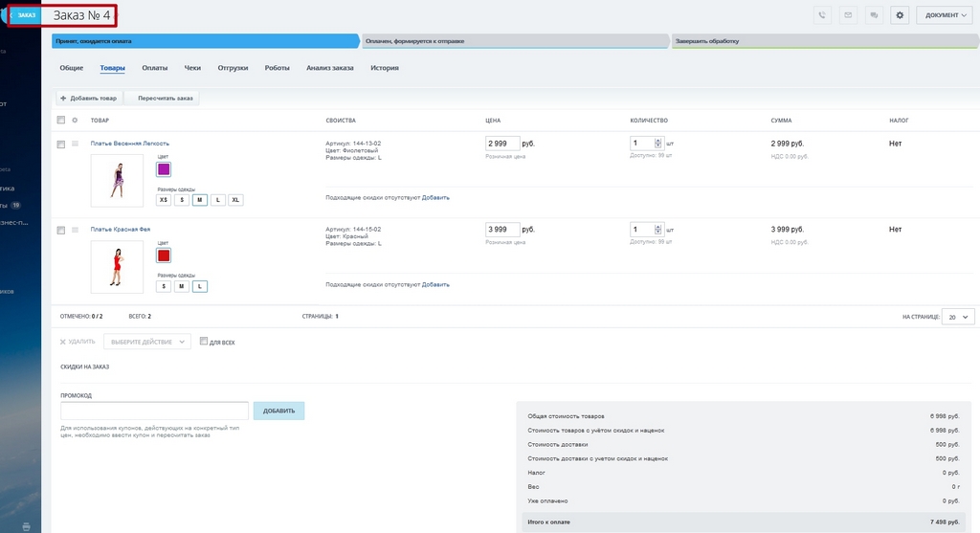Choose the purple color swatch
This screenshot has height=533, width=980.
tap(164, 169)
